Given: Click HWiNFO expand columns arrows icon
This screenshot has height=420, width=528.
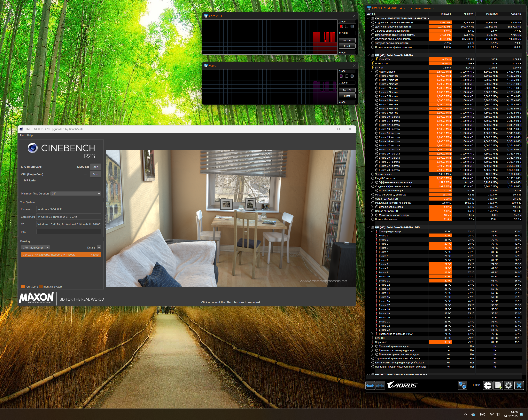Looking at the screenshot, I should point(370,386).
